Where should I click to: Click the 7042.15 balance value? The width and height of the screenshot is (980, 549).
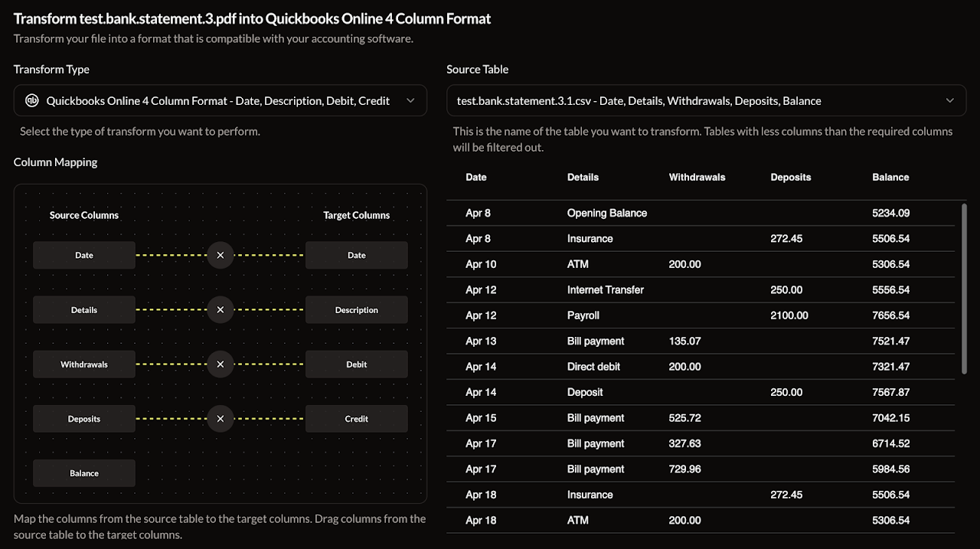point(890,418)
